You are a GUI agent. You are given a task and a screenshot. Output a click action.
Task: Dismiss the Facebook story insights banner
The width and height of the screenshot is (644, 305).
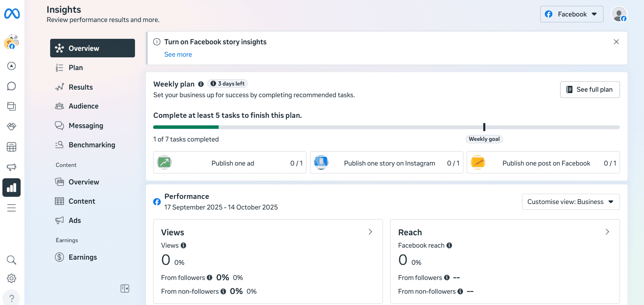[616, 42]
